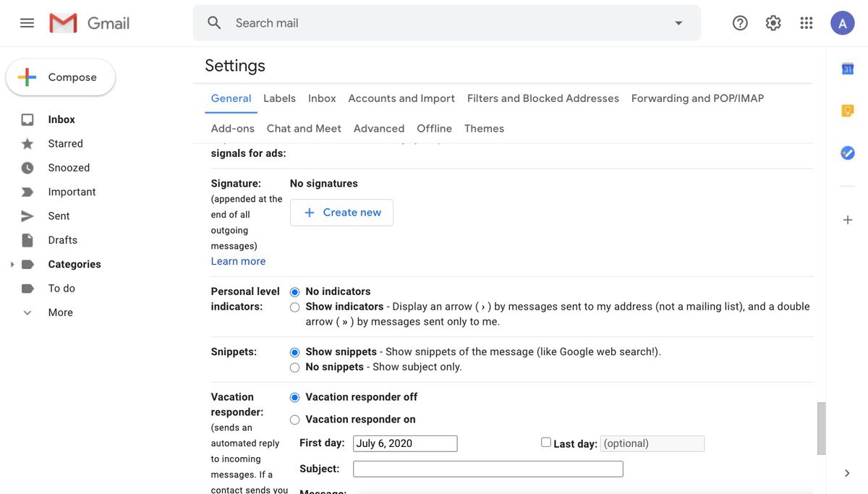Click the Search mail field
The image size is (868, 494).
pos(448,23)
